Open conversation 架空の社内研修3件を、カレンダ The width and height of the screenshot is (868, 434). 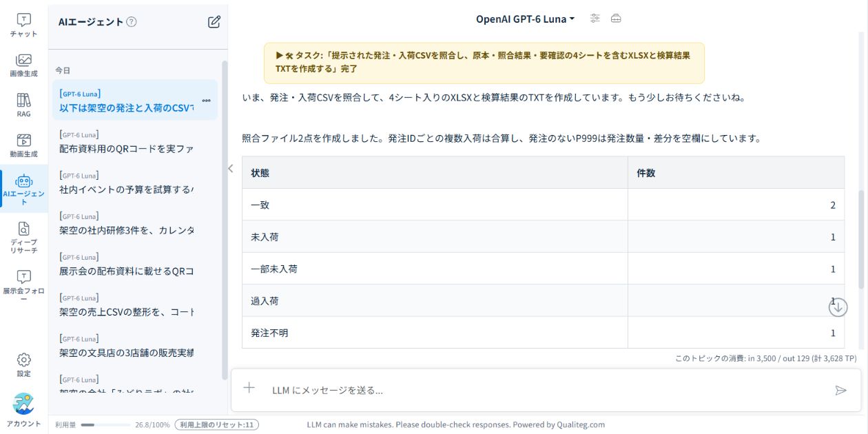(x=135, y=223)
